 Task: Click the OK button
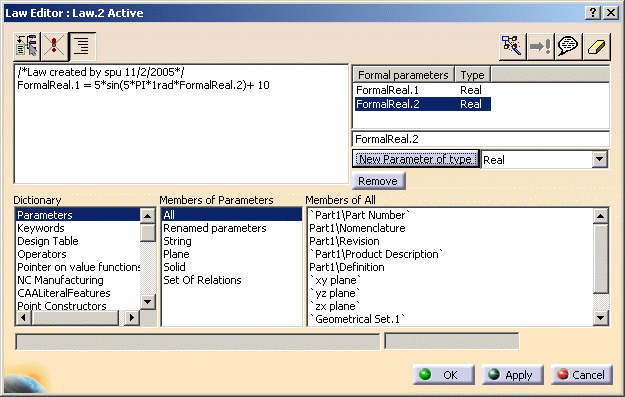point(444,375)
